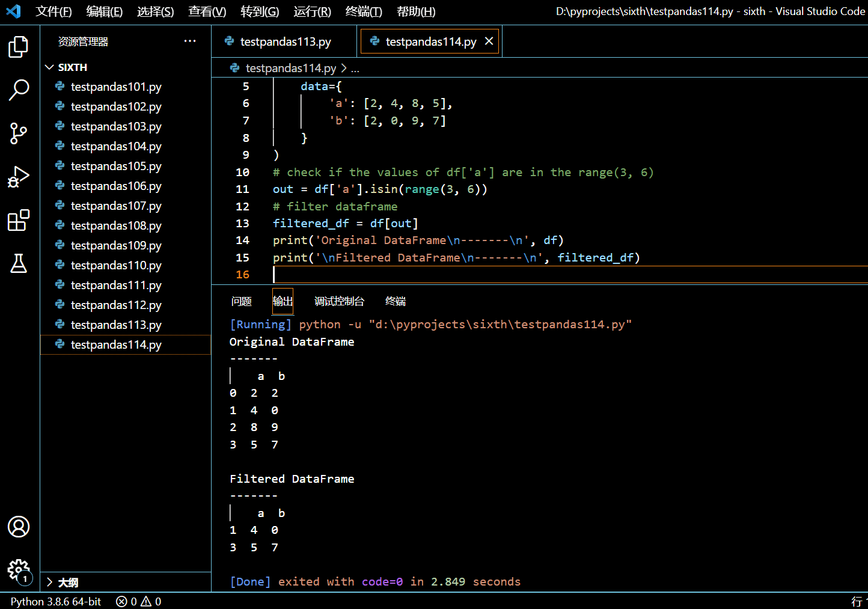Image resolution: width=868 pixels, height=609 pixels.
Task: Click line number 11 in the gutter
Action: [x=242, y=189]
